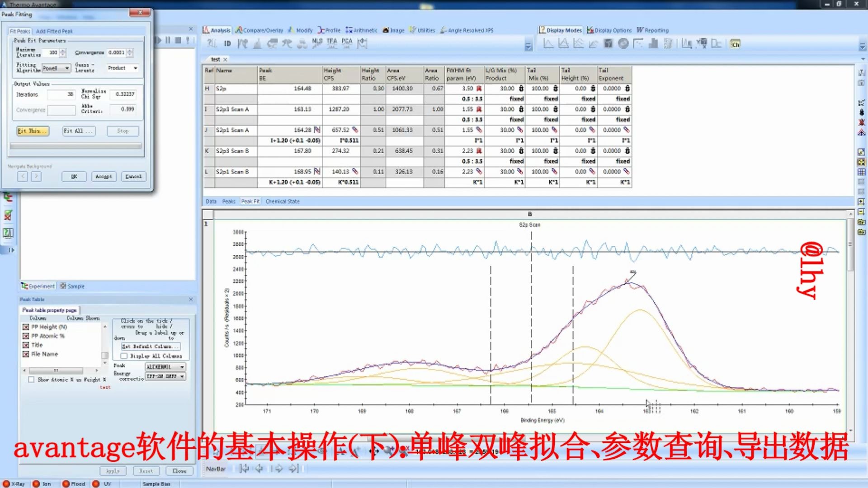Click the NavBar next arrow icon
868x488 pixels.
278,469
